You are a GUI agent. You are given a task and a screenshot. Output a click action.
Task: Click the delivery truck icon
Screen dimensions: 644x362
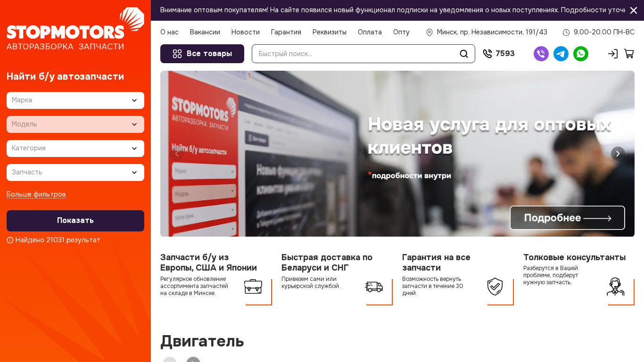(x=374, y=286)
